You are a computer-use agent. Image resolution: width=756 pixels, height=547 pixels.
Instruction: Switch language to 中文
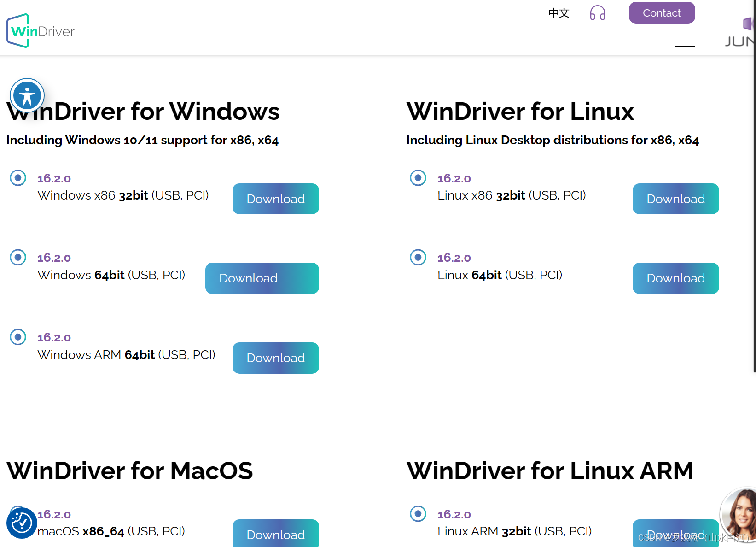(558, 13)
